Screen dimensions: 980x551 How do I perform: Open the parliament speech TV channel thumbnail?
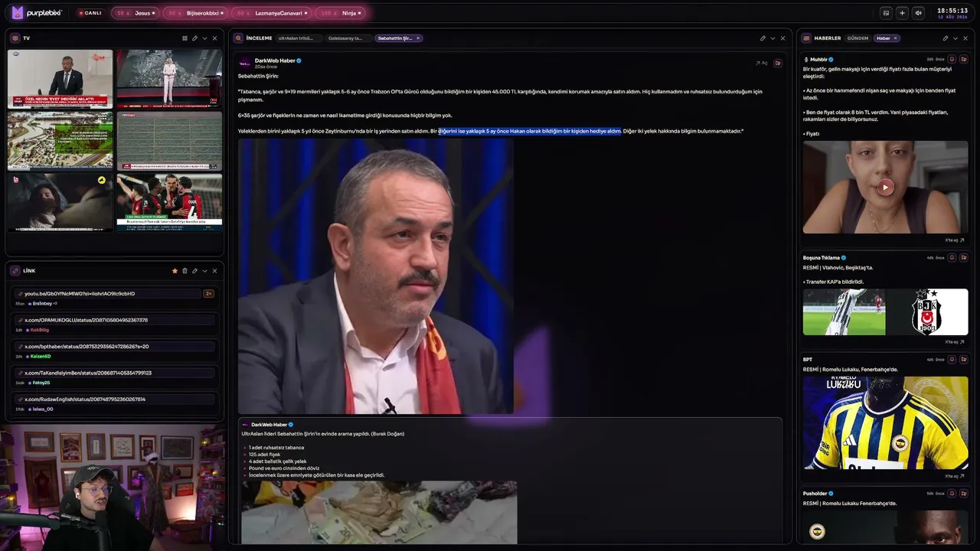pyautogui.click(x=60, y=79)
